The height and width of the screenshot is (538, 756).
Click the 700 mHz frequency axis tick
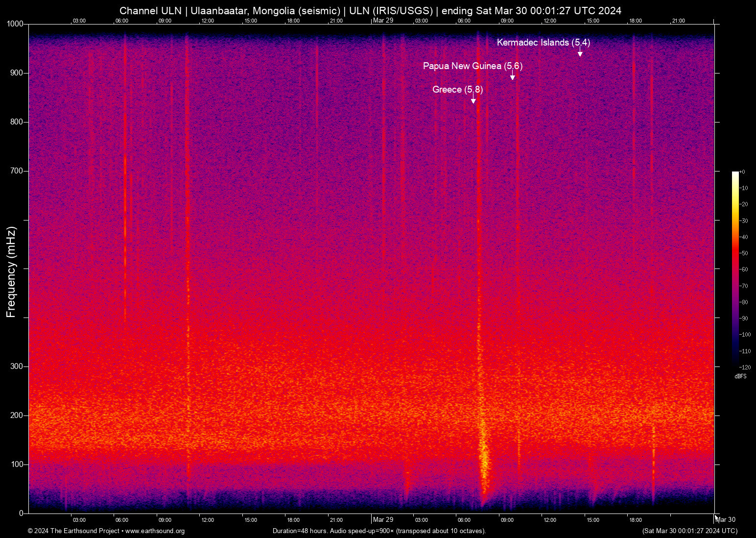pyautogui.click(x=17, y=171)
